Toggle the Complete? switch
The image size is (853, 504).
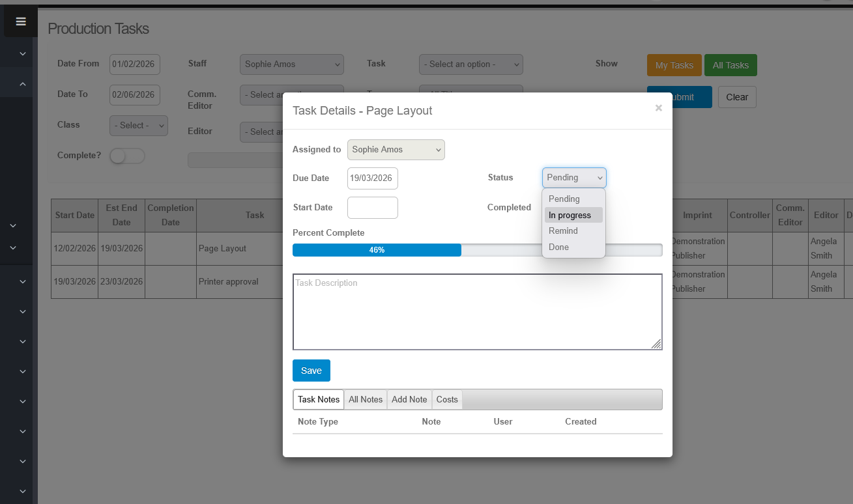tap(127, 156)
